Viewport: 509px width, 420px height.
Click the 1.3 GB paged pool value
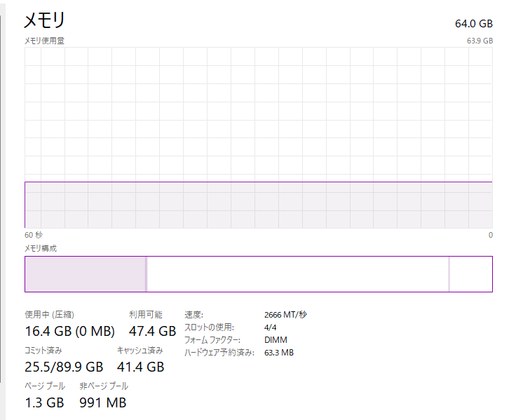point(44,402)
